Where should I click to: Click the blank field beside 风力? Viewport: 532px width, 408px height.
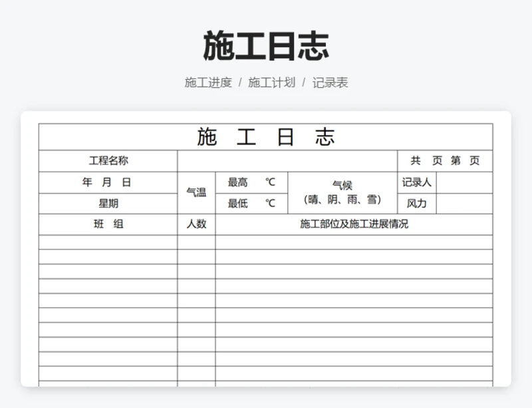[x=464, y=204]
